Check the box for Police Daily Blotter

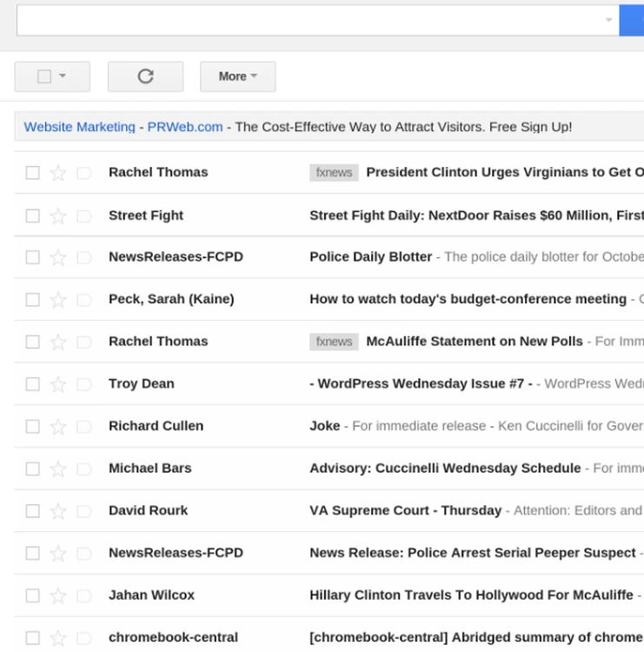[x=33, y=258]
